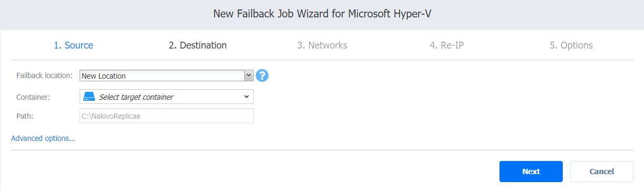The height and width of the screenshot is (190, 644).
Task: Click the Failback location label
Action: (x=45, y=75)
